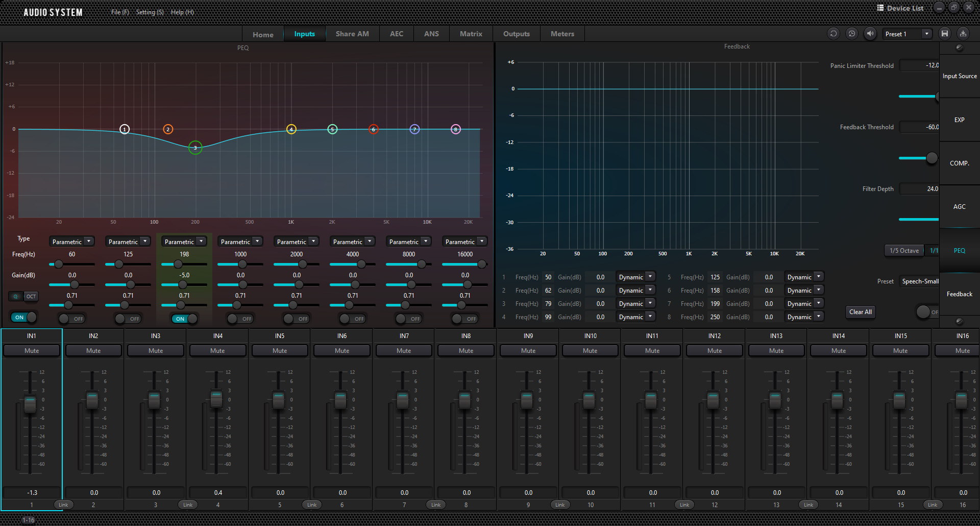Image resolution: width=980 pixels, height=526 pixels.
Task: Enable the 8000 Hz band switch
Action: tap(408, 319)
